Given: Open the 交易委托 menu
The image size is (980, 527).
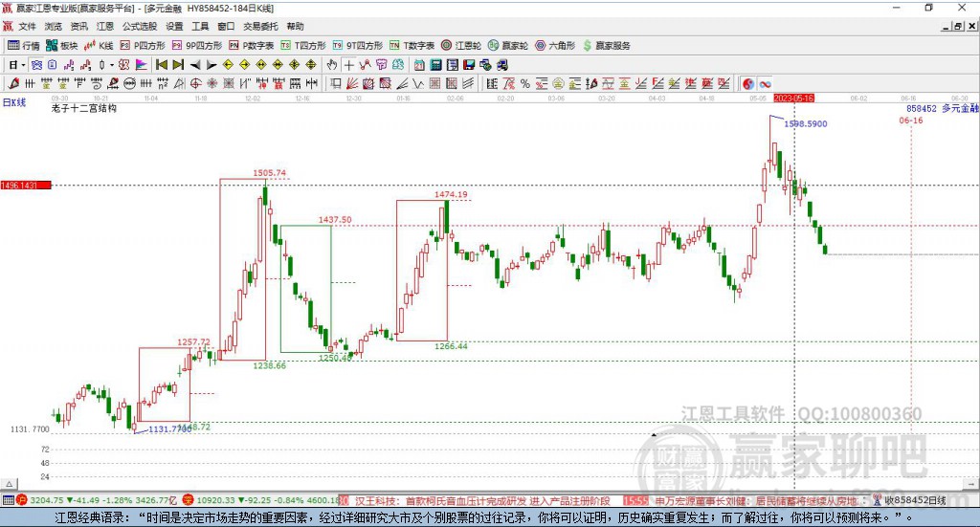Looking at the screenshot, I should (260, 26).
